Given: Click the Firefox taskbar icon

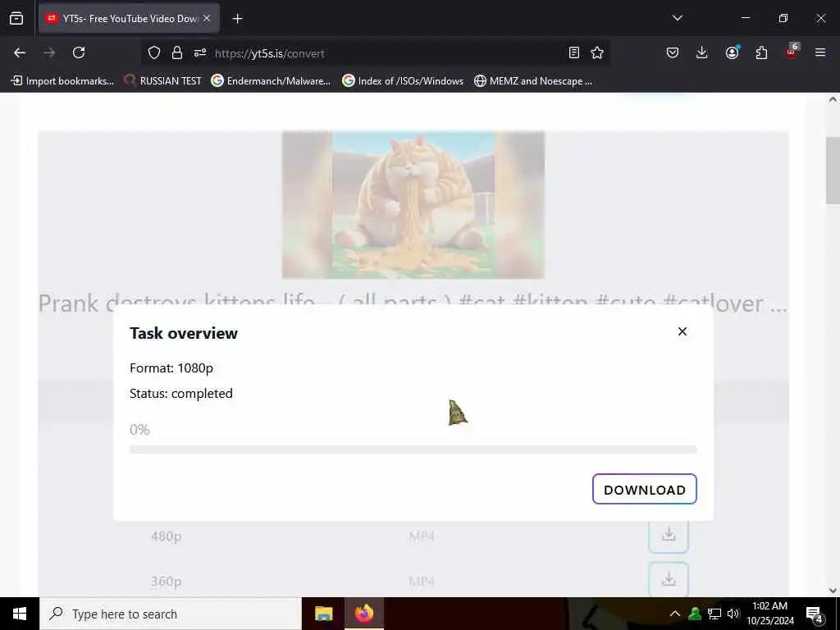Looking at the screenshot, I should 363,614.
